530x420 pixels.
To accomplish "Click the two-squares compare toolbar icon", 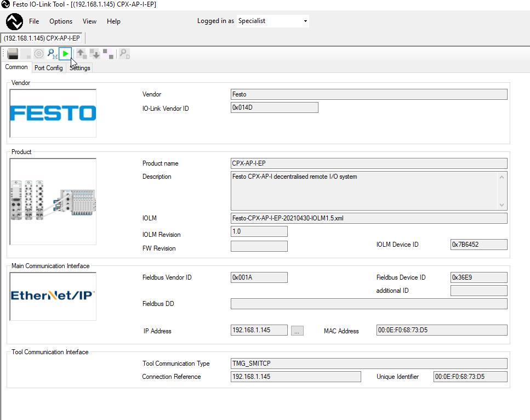I will 108,54.
